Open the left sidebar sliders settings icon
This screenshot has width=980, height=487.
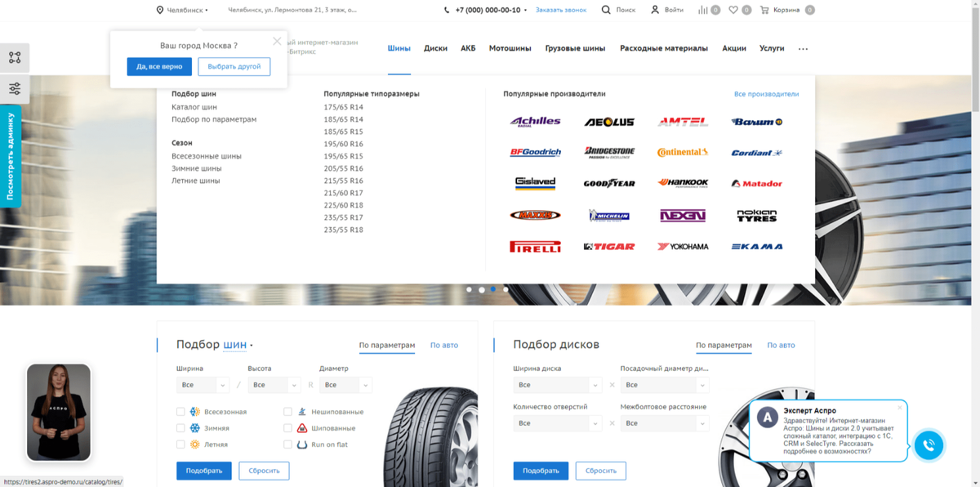(x=15, y=88)
